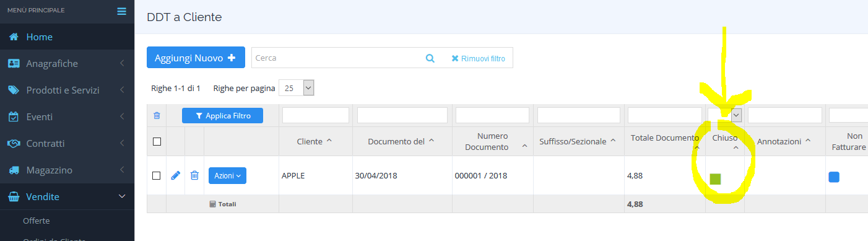This screenshot has height=241, width=868.
Task: Click the 4,88 total in the APPLE row
Action: (x=635, y=175)
